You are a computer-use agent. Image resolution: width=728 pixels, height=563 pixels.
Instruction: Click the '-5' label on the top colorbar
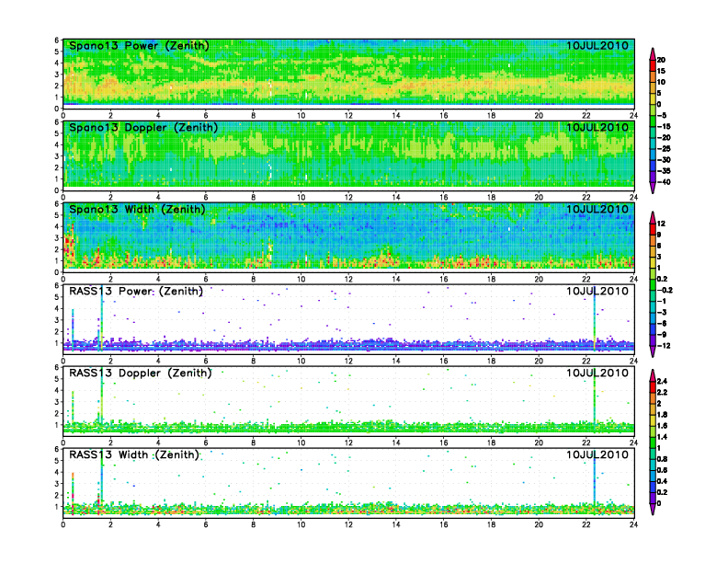tap(662, 115)
